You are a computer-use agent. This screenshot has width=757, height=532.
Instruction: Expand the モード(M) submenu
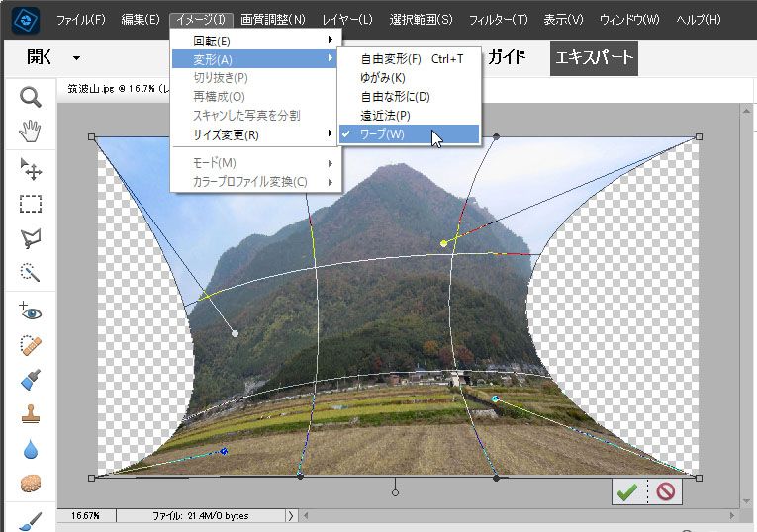pyautogui.click(x=254, y=163)
